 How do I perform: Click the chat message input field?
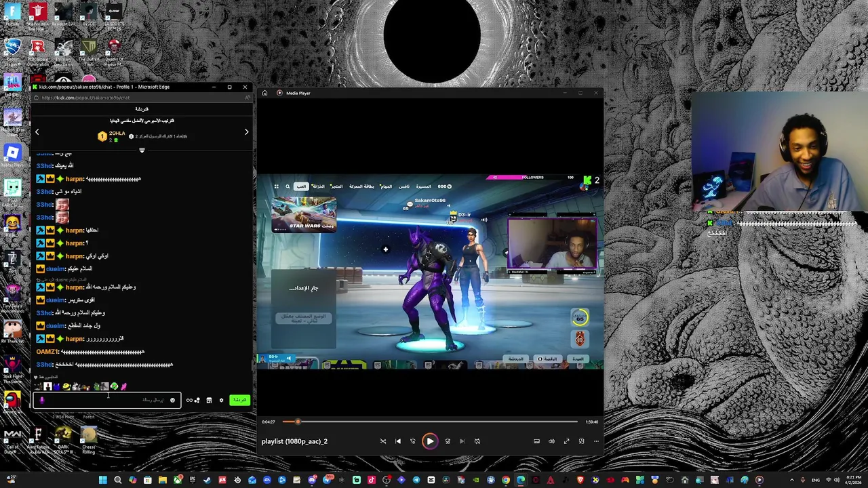click(x=106, y=400)
